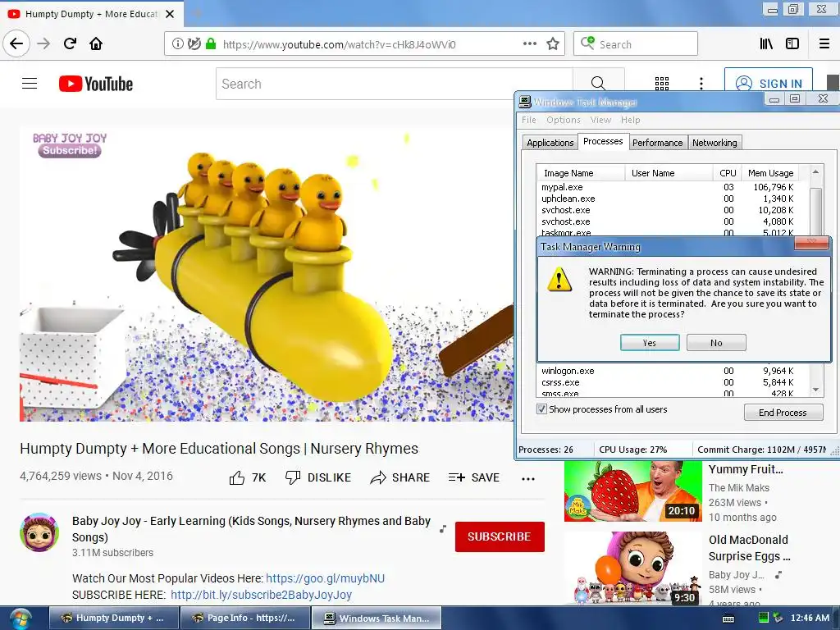This screenshot has width=840, height=630.
Task: Open the page actions three-dot menu in the URL bar
Action: click(x=530, y=44)
